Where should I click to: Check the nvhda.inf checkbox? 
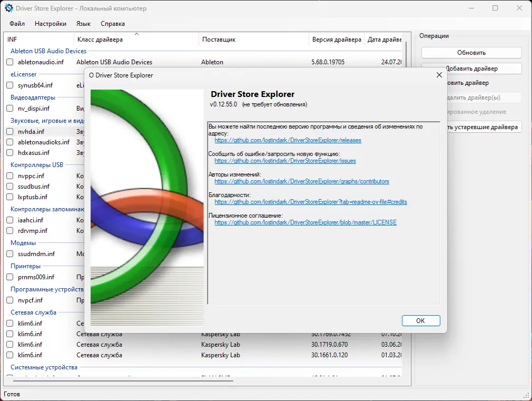coord(10,131)
